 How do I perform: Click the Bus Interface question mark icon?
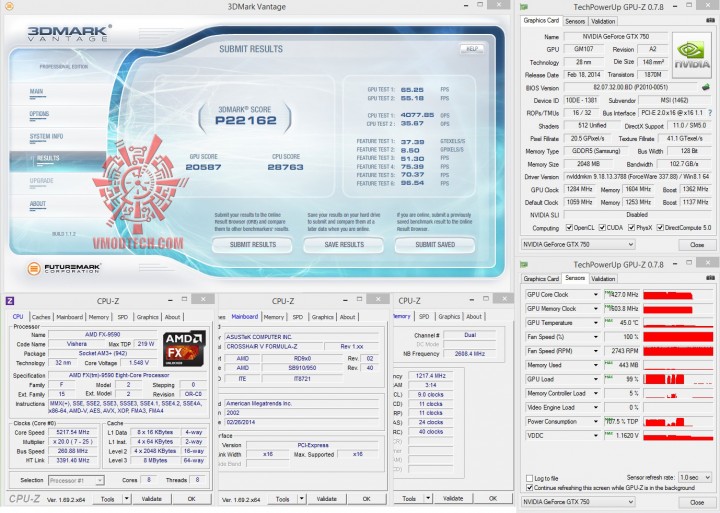(x=710, y=113)
